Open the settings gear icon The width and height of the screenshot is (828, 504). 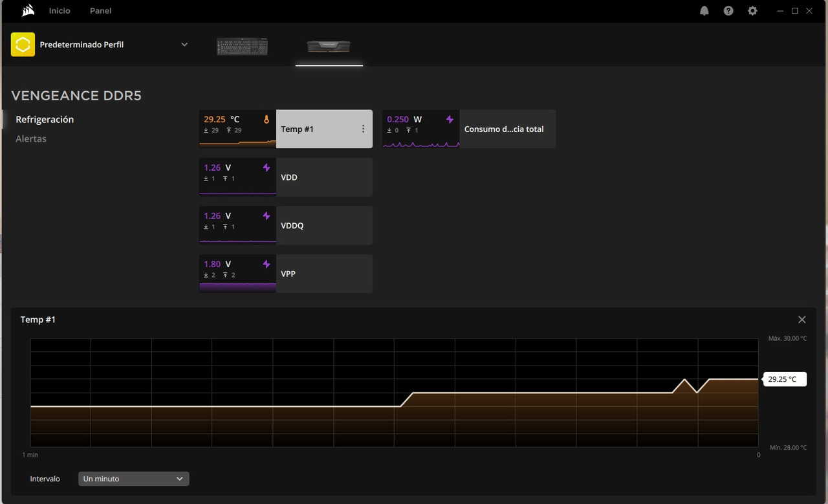coord(752,11)
